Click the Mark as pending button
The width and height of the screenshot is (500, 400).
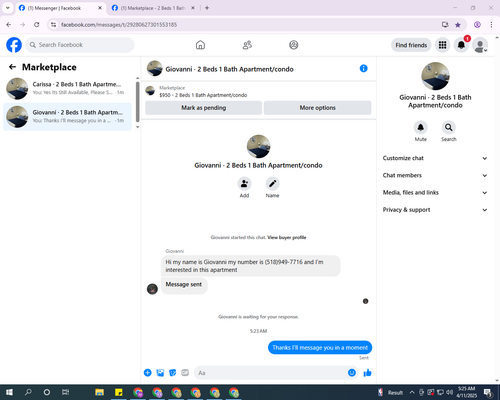tap(204, 108)
